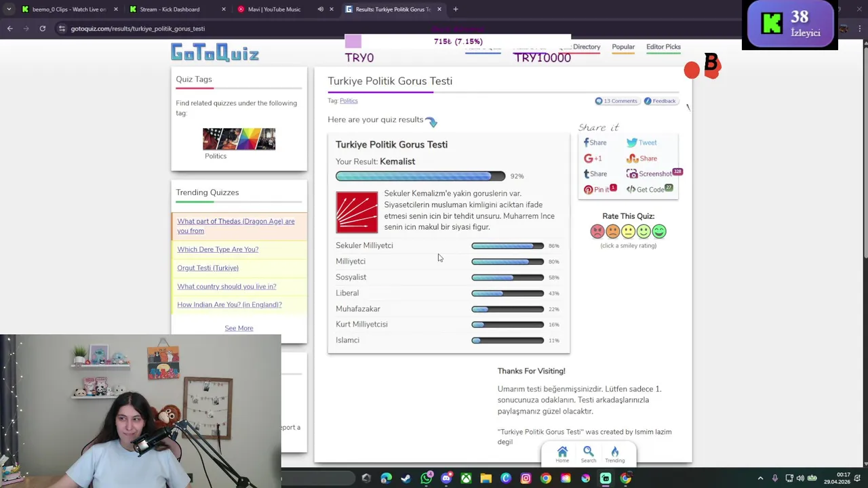Screen dimensions: 868x488
Task: Open 'Which Dere Type Are You?' quiz
Action: click(x=218, y=249)
